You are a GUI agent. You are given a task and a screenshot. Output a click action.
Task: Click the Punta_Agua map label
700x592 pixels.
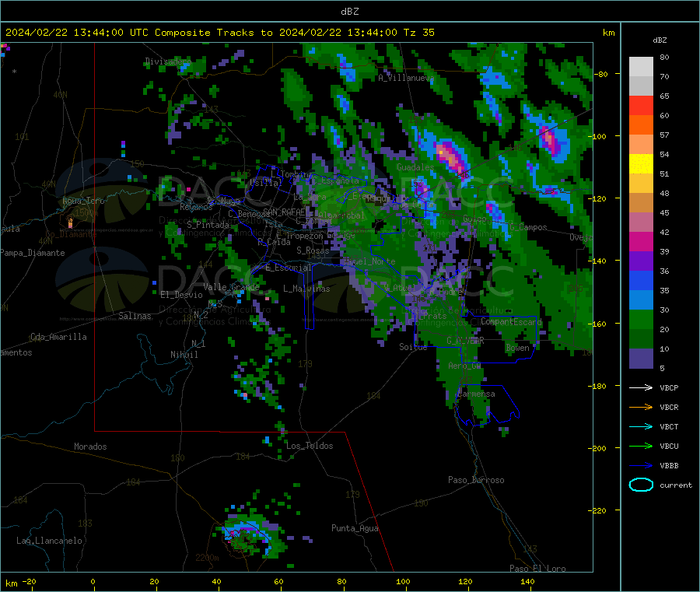[355, 528]
